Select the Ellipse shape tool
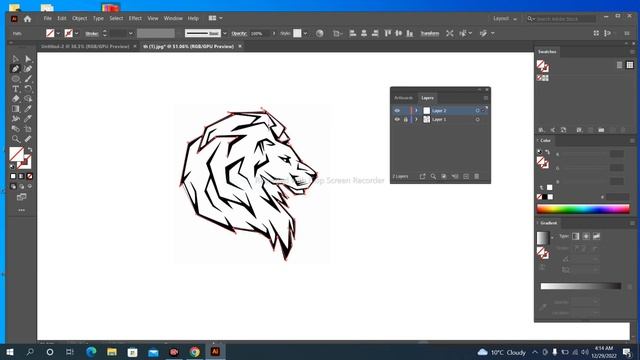This screenshot has width=640, height=360. 16,79
